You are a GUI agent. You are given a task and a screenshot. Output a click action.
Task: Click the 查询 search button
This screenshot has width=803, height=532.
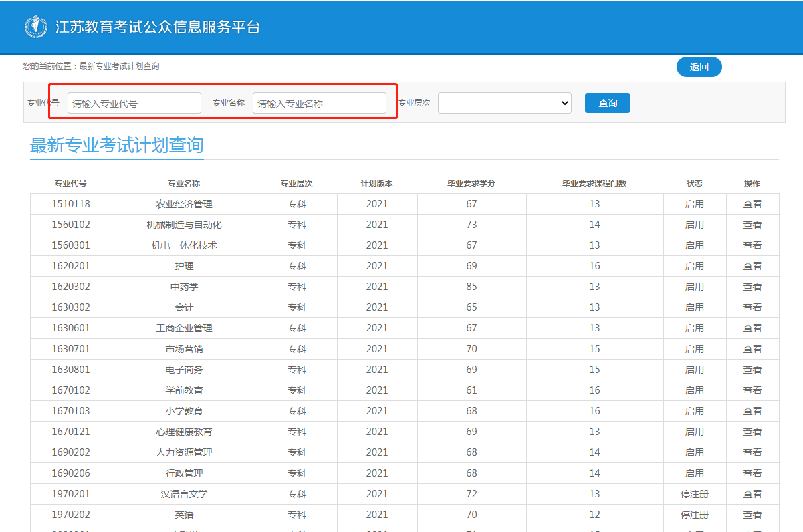click(607, 103)
